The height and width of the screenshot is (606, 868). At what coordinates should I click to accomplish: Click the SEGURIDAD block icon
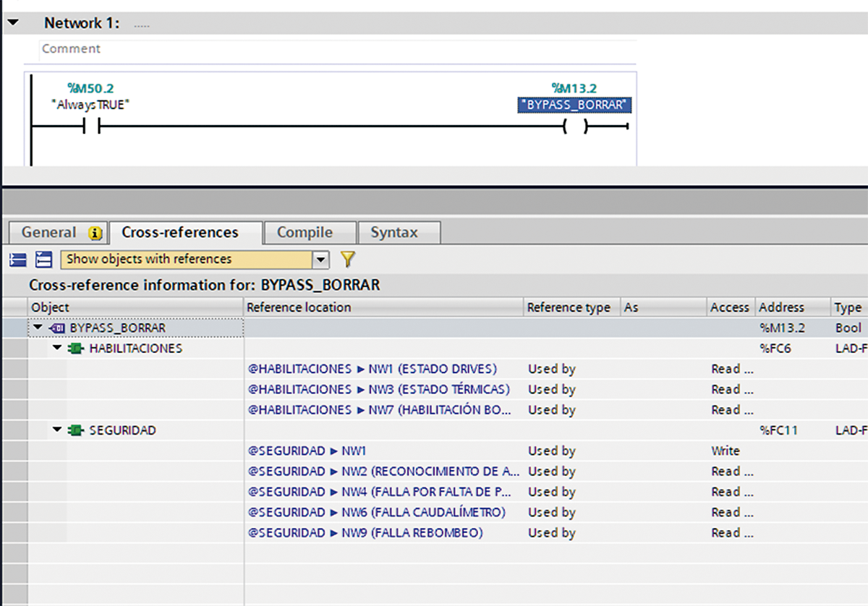[75, 430]
